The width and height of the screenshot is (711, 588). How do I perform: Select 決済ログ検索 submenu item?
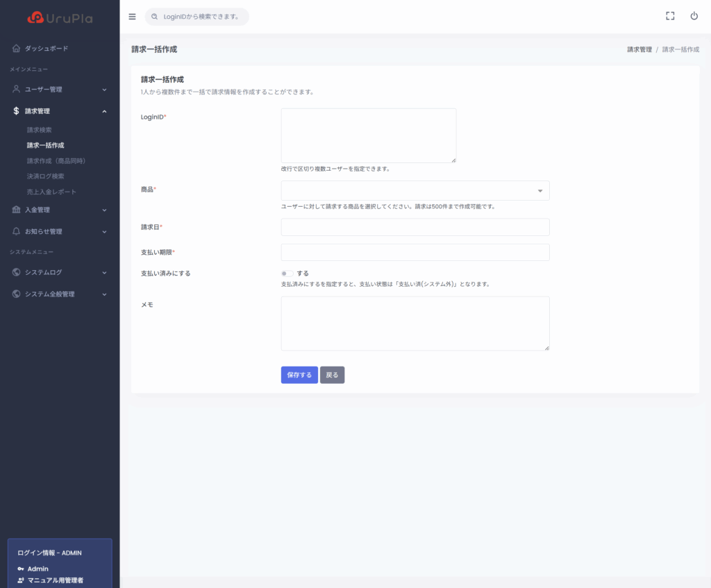tap(45, 176)
